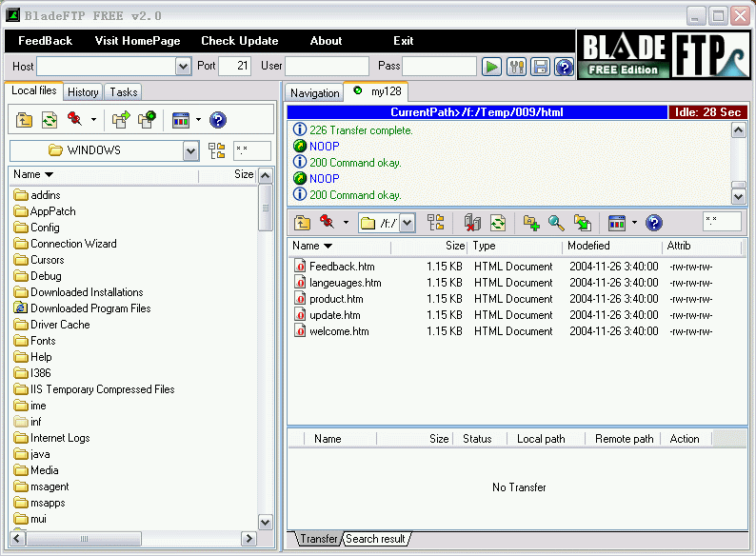
Task: Click local list horizontal scroll right arrow
Action: point(249,539)
